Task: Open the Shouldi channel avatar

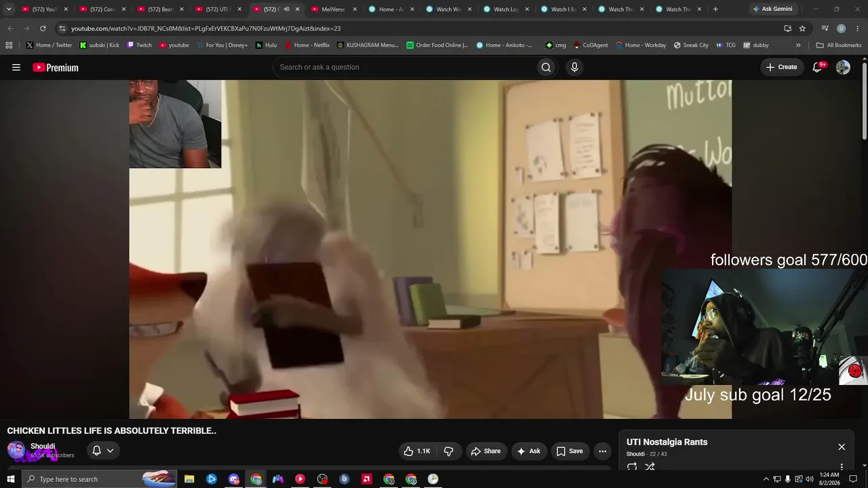Action: coord(16,451)
